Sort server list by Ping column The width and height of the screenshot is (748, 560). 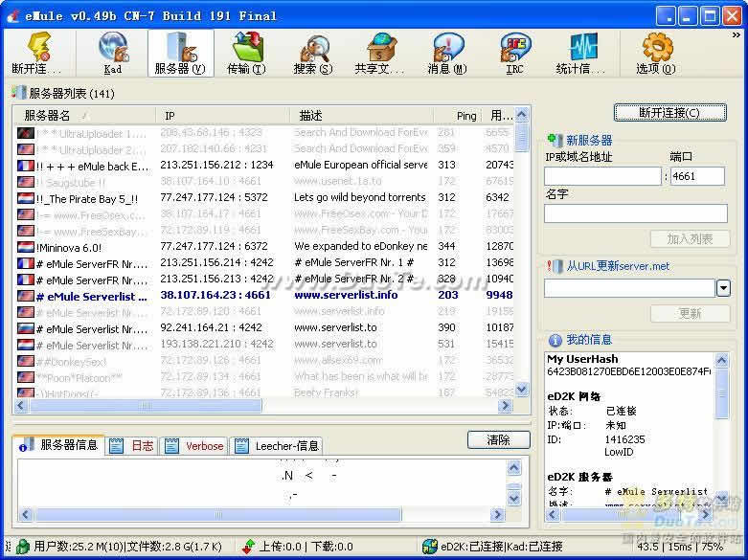465,116
